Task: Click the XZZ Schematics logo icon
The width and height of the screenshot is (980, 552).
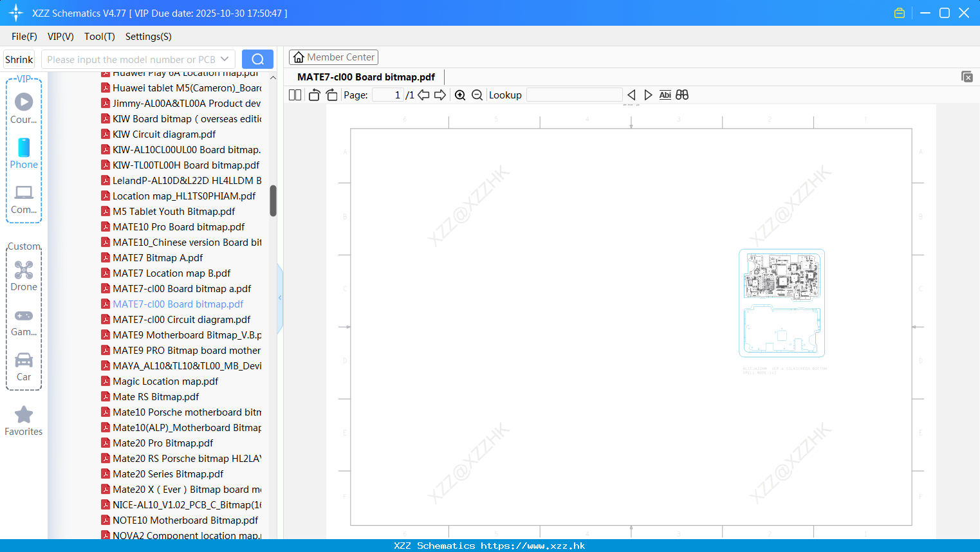Action: [16, 13]
